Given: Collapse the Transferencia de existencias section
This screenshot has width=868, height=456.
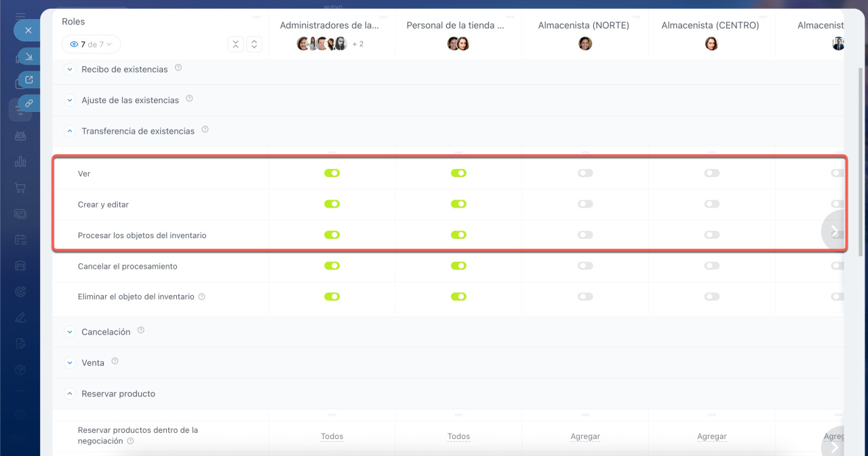Looking at the screenshot, I should 69,131.
